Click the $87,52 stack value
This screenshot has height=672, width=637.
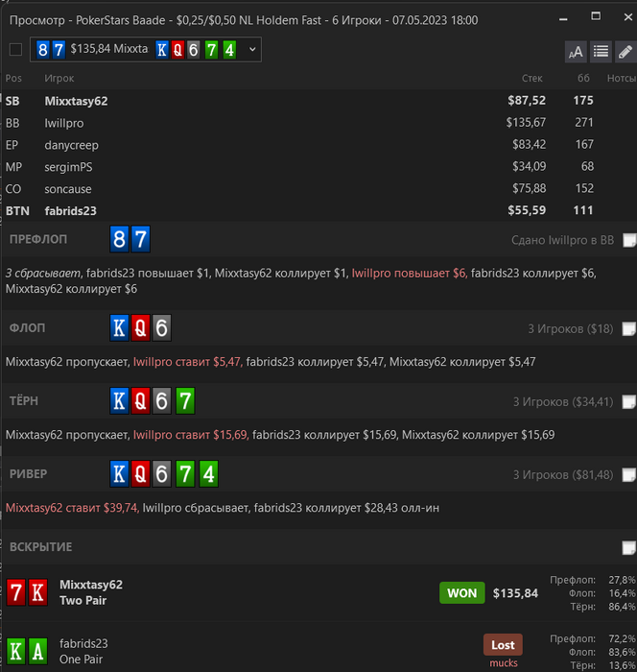tap(527, 100)
